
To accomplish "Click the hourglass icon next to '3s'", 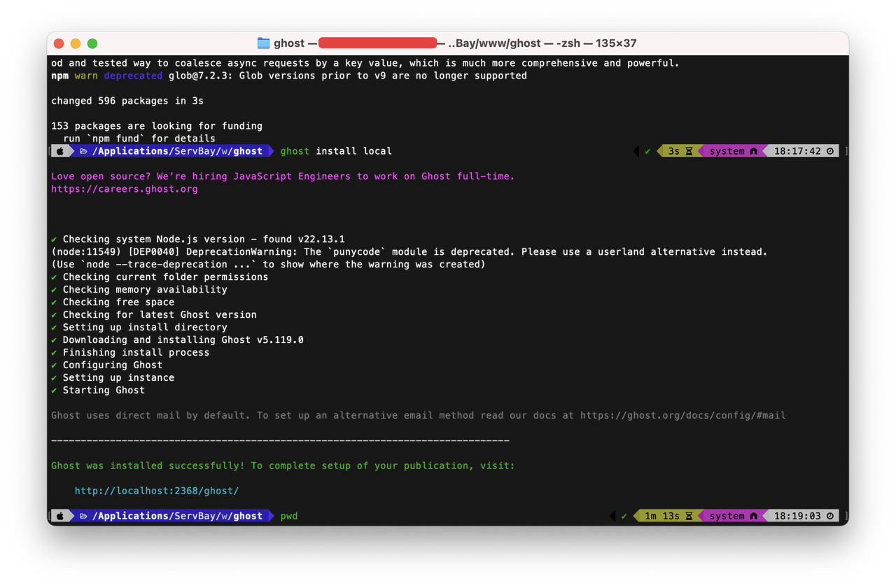I will (x=689, y=151).
